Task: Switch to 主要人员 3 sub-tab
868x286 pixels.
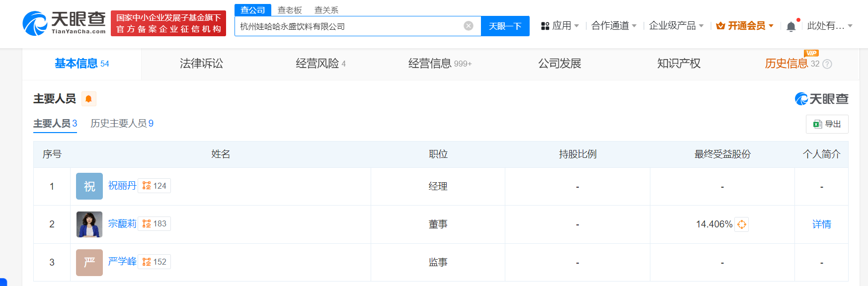Action: point(55,124)
